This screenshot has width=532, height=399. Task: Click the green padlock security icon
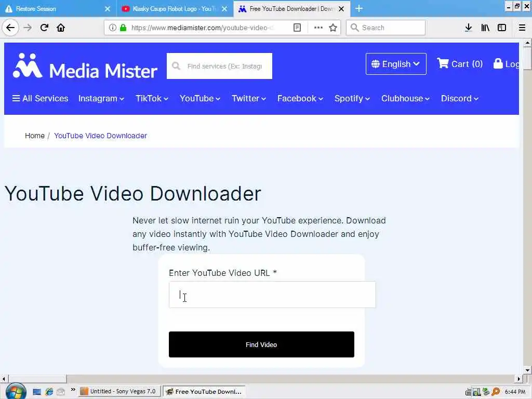point(123,28)
